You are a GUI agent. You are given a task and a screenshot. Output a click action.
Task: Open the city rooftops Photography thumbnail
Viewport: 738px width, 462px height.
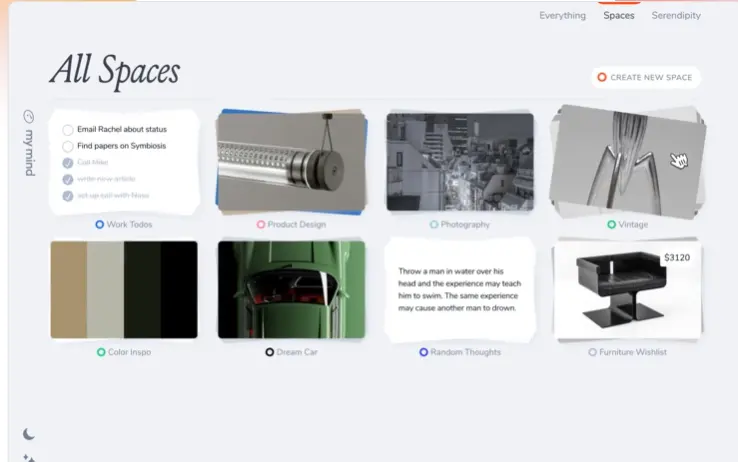tap(460, 162)
